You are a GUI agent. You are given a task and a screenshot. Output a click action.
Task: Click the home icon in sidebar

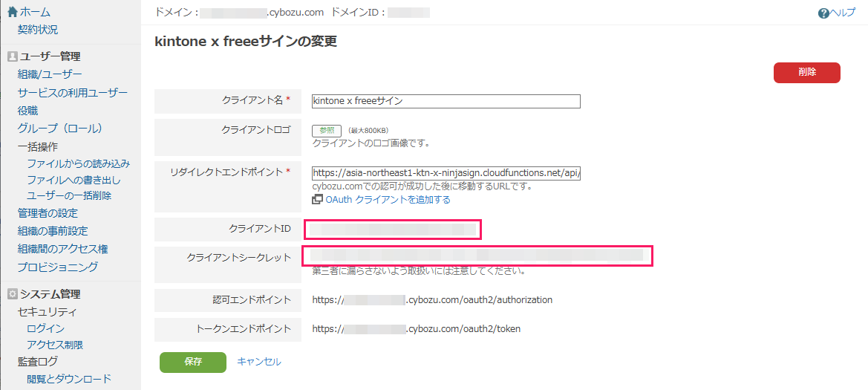[x=12, y=12]
